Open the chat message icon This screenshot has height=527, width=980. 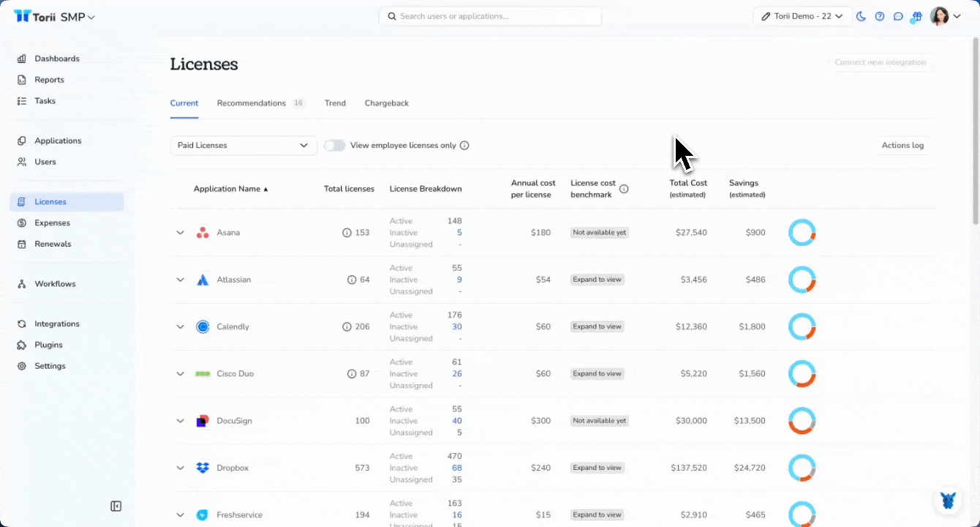pos(898,16)
